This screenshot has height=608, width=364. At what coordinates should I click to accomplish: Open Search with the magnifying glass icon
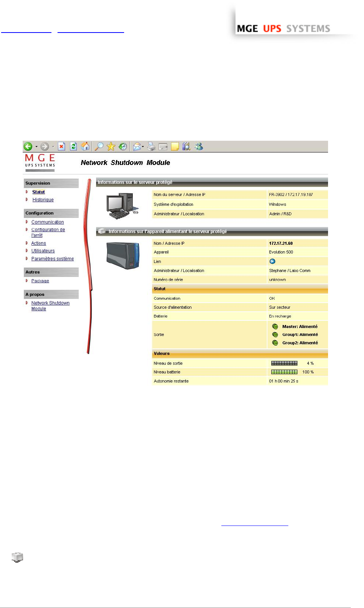tap(99, 146)
